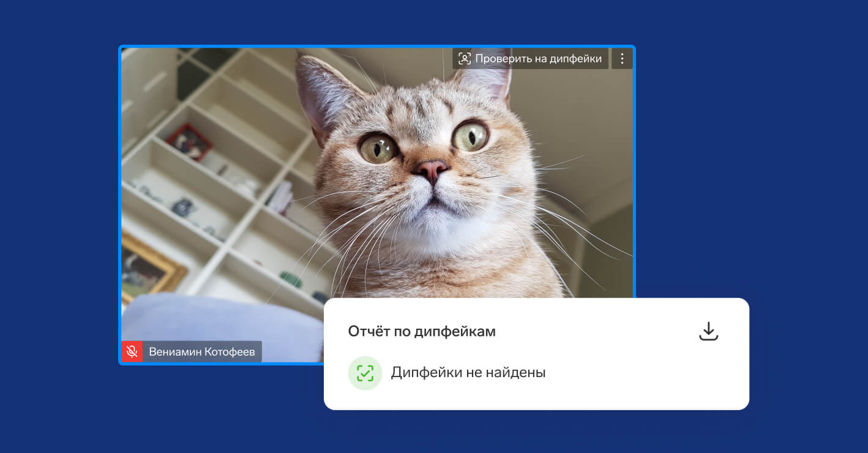This screenshot has width=868, height=453.
Task: Click the "Дипфейки не найдены" result text
Action: [x=468, y=372]
